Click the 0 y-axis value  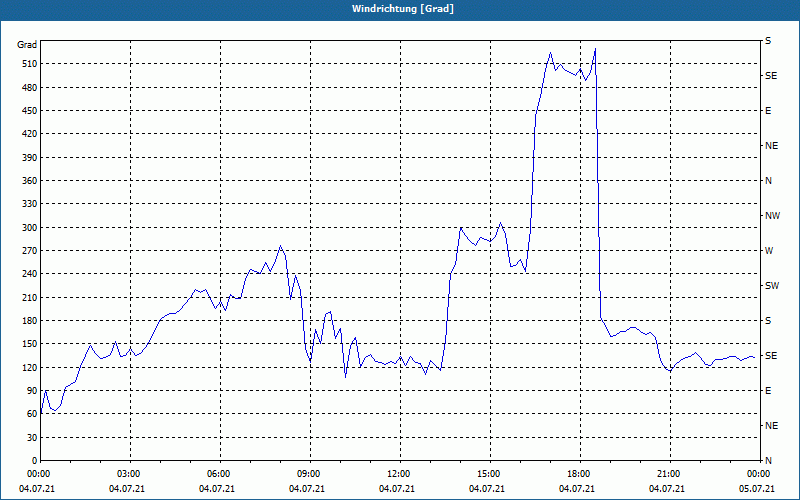pyautogui.click(x=35, y=461)
